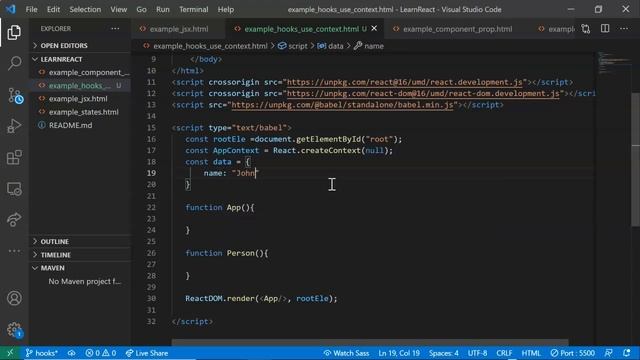Change indentation via Spaces: 4
Viewport: 640px width, 360px height.
tap(443, 353)
